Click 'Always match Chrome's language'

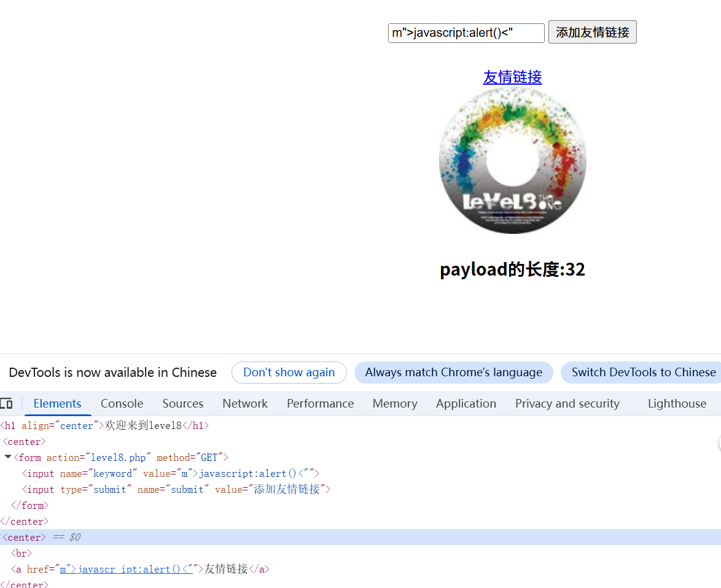click(x=453, y=372)
